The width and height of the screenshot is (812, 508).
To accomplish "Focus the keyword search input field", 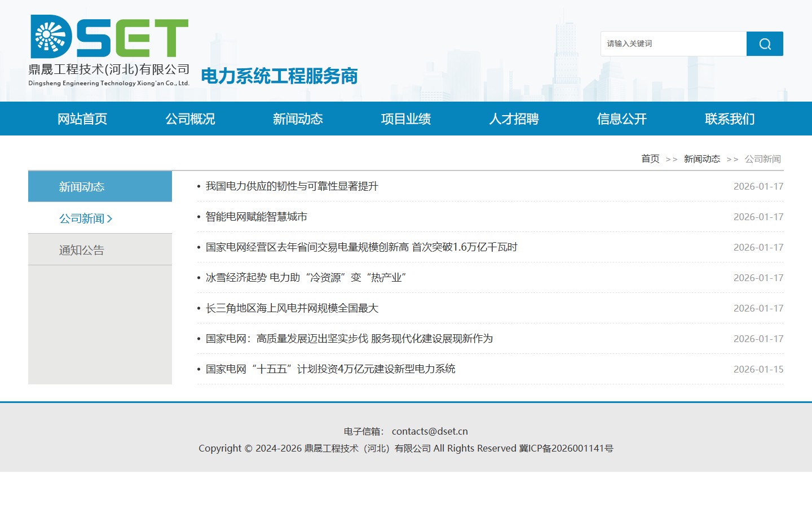I will [673, 43].
